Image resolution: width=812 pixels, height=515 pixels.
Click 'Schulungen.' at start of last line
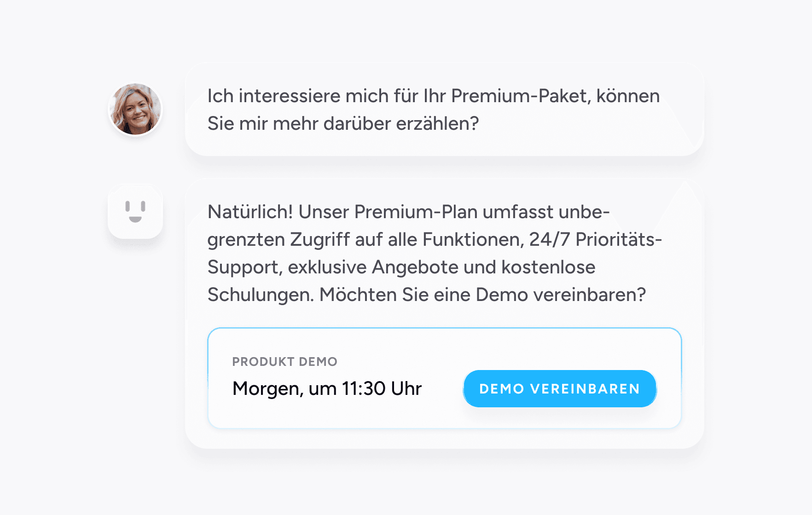pyautogui.click(x=261, y=295)
